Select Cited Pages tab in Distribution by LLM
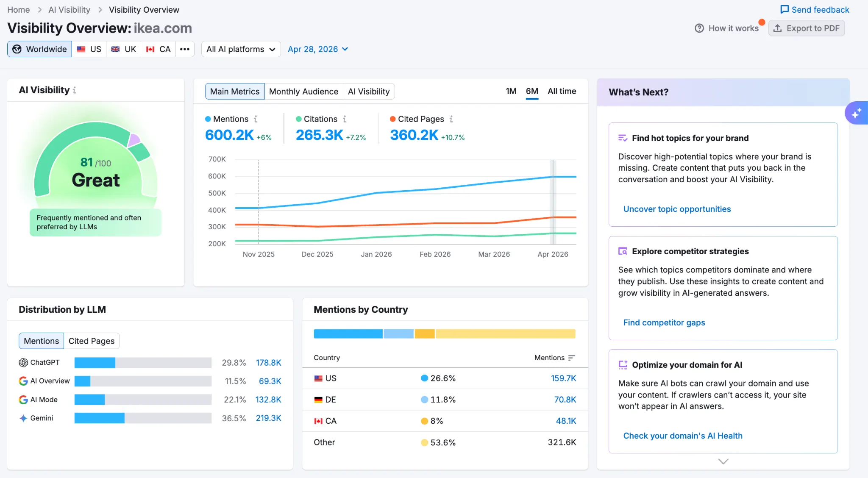 click(92, 341)
